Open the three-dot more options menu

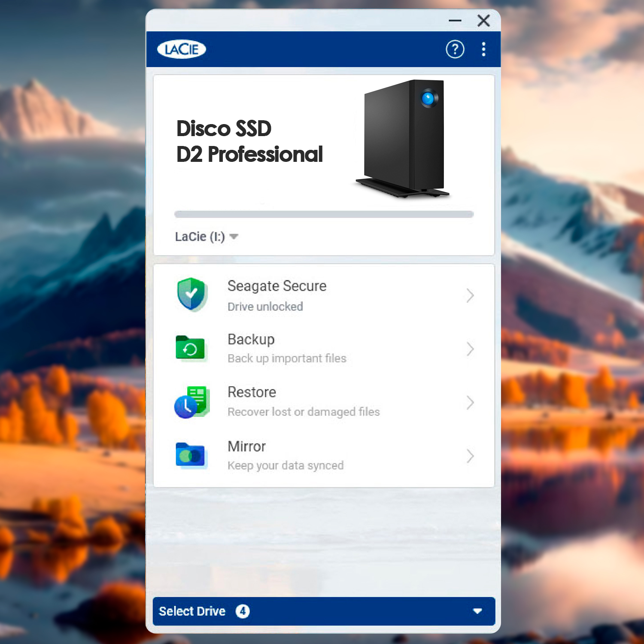pos(483,49)
